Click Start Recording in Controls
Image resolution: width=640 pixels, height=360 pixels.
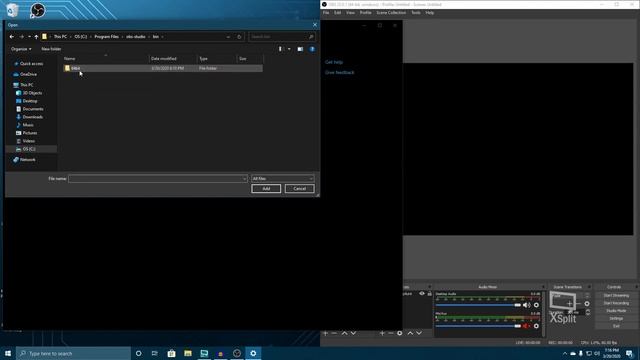(616, 303)
